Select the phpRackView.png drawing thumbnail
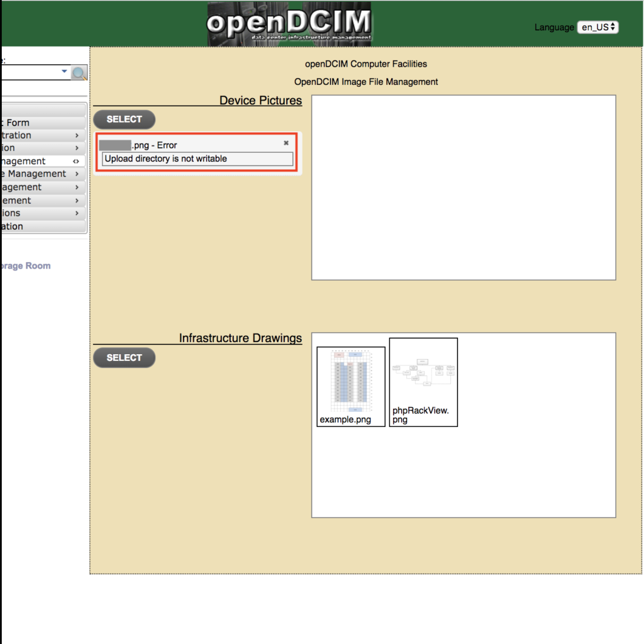644x644 pixels. (423, 382)
